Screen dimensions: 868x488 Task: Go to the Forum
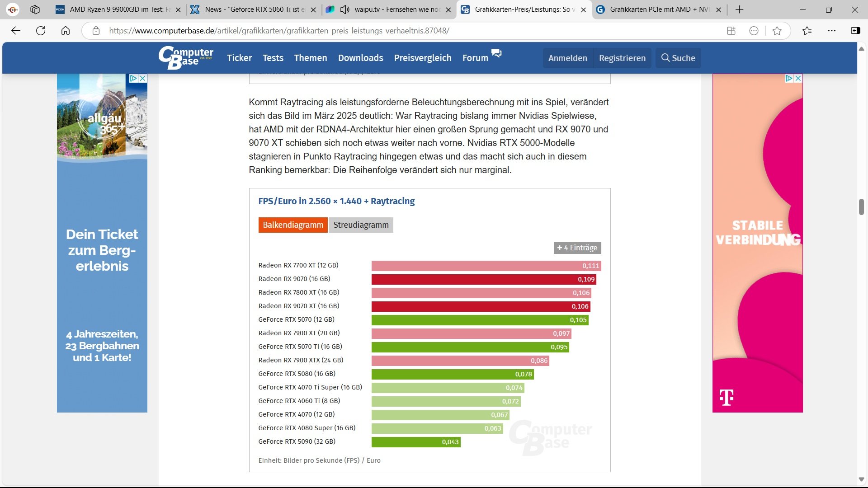coord(475,58)
